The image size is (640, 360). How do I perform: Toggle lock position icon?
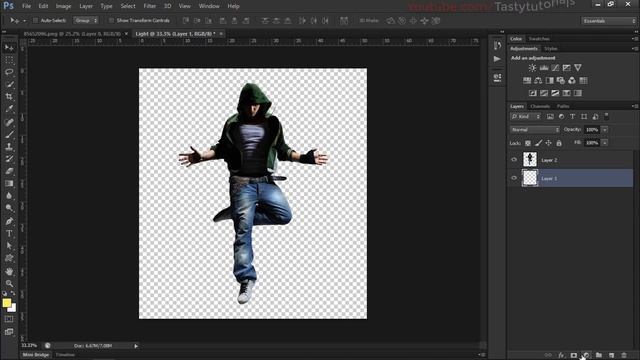pos(549,143)
